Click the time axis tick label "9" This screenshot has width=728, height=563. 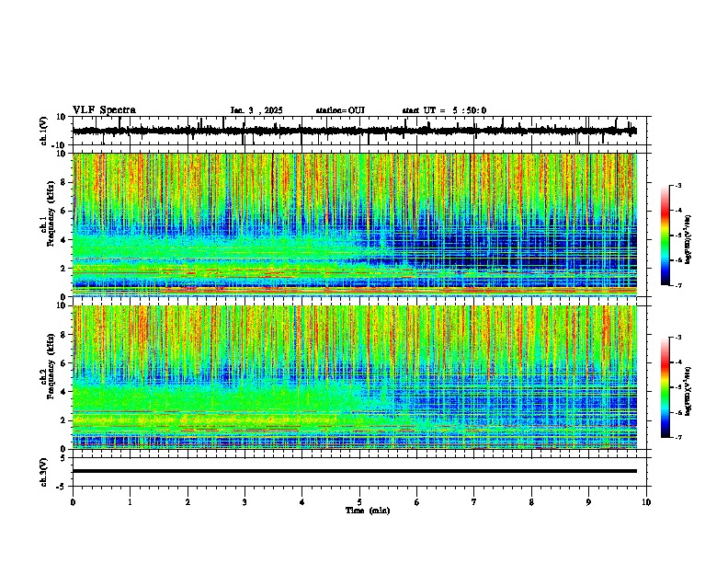coord(588,502)
